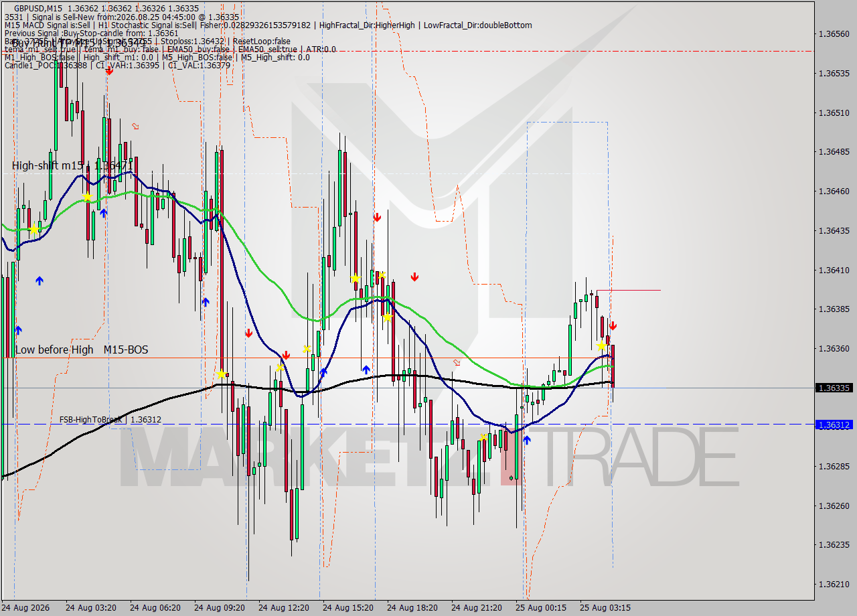Click the 1.36435 price axis label
This screenshot has width=857, height=616.
(x=834, y=230)
